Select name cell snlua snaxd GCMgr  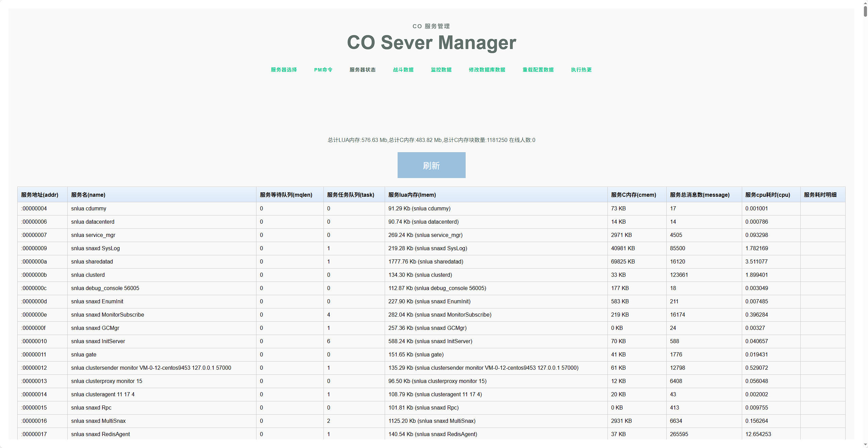(x=162, y=328)
